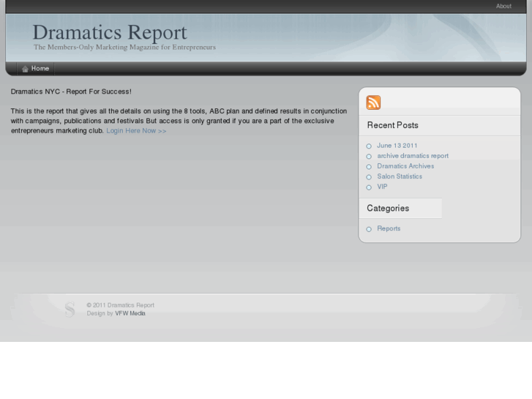Click the © 2011 Dramatics Report footer text
This screenshot has height=399, width=532.
tap(121, 305)
